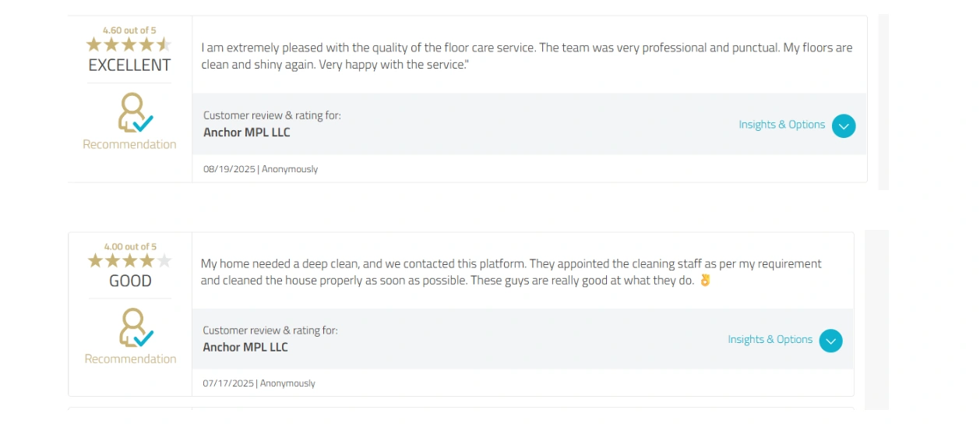This screenshot has width=980, height=424.
Task: Open Insights & Options for floor care review
Action: tap(781, 125)
